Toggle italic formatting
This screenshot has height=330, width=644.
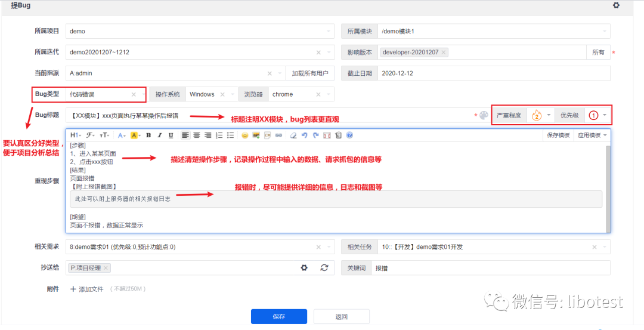pyautogui.click(x=160, y=135)
